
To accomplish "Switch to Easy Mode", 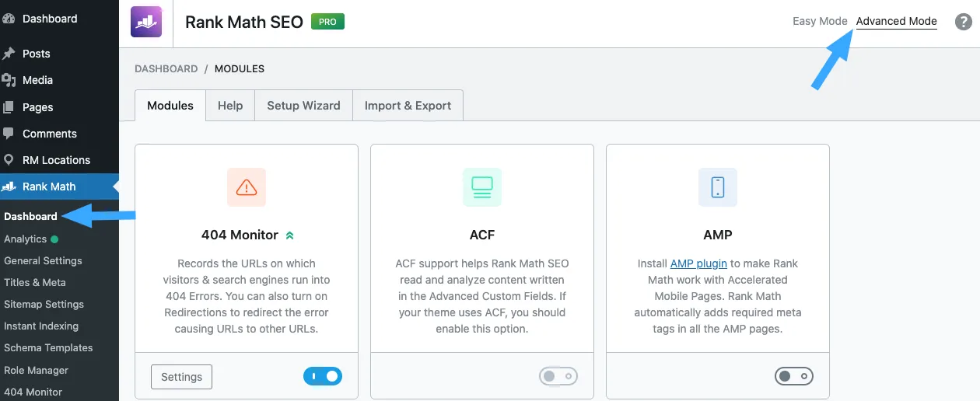I will [x=820, y=21].
